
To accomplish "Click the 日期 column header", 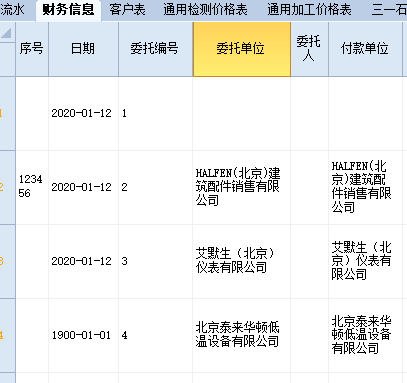I will [83, 49].
